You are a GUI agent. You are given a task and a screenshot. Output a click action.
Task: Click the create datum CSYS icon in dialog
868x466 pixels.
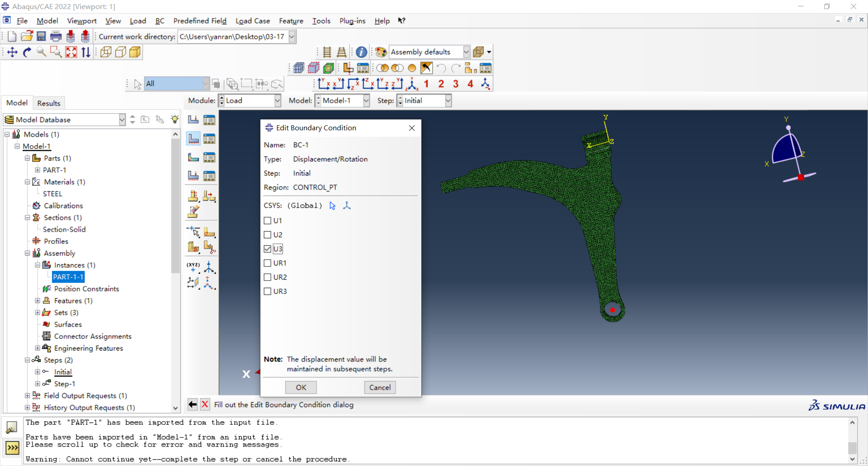(x=347, y=205)
